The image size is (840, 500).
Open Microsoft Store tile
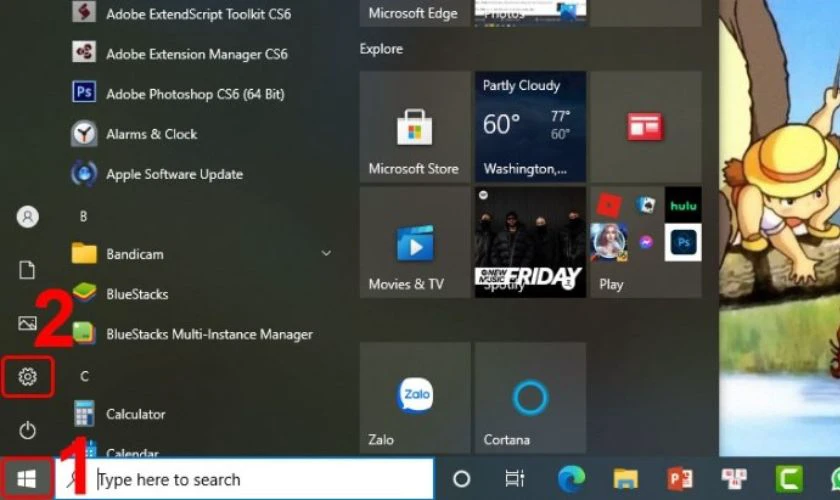[415, 126]
